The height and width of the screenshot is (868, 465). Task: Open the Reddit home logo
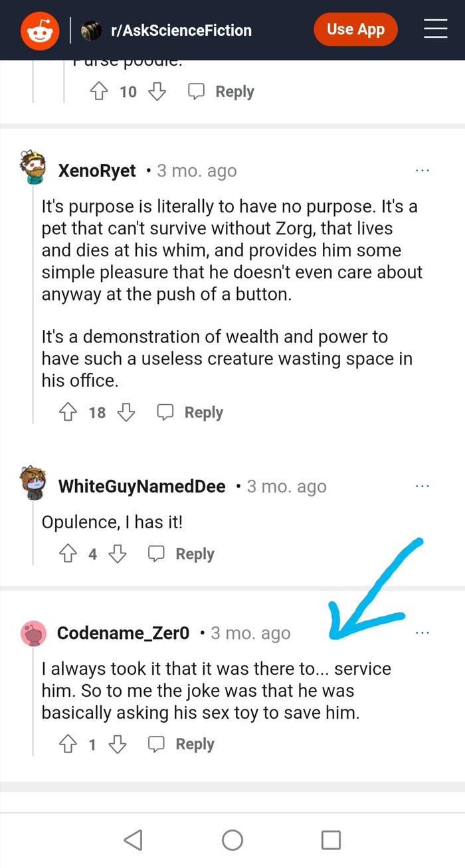pyautogui.click(x=40, y=31)
